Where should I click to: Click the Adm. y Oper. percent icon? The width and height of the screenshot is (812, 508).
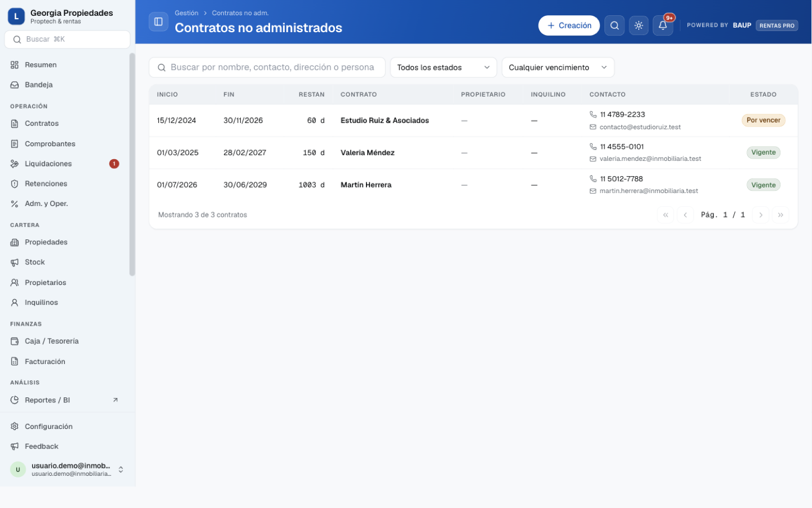pyautogui.click(x=15, y=204)
